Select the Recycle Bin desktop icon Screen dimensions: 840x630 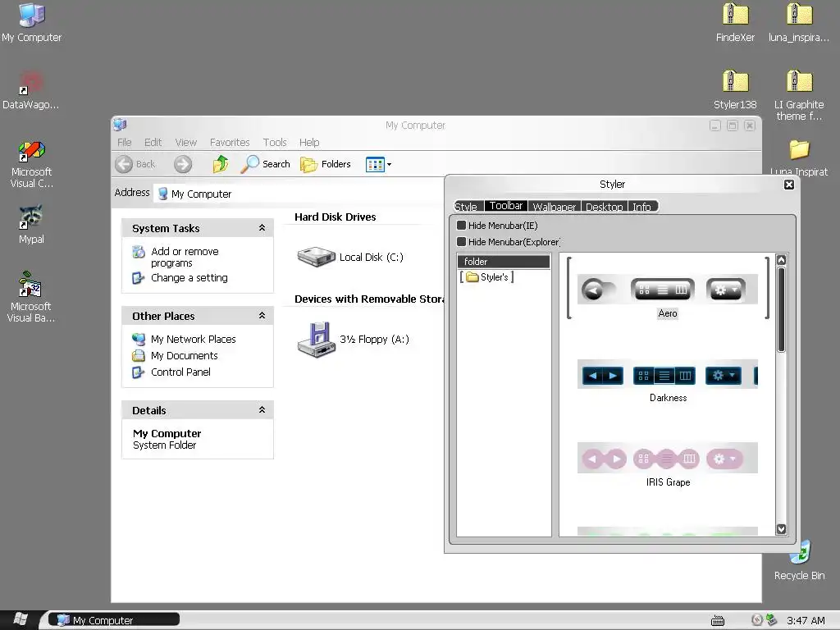(x=799, y=561)
